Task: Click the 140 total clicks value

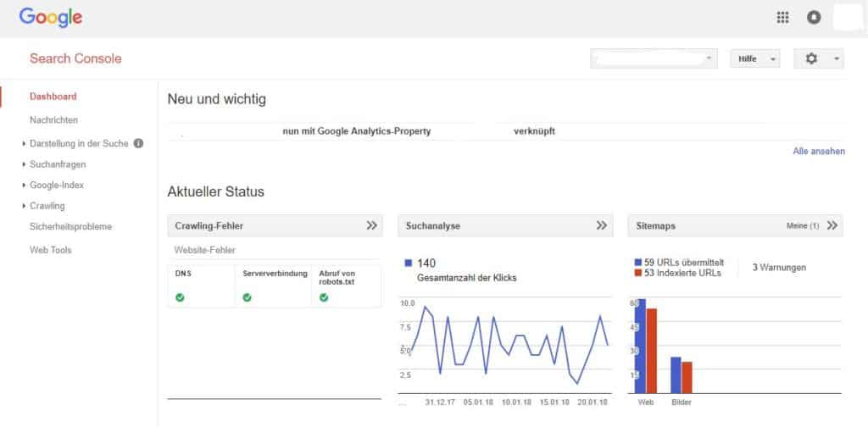Action: pyautogui.click(x=426, y=263)
